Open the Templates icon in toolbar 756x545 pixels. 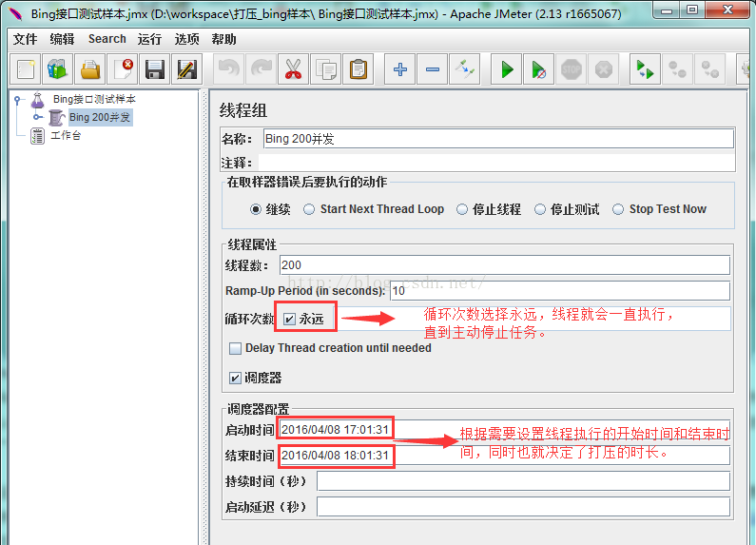57,69
